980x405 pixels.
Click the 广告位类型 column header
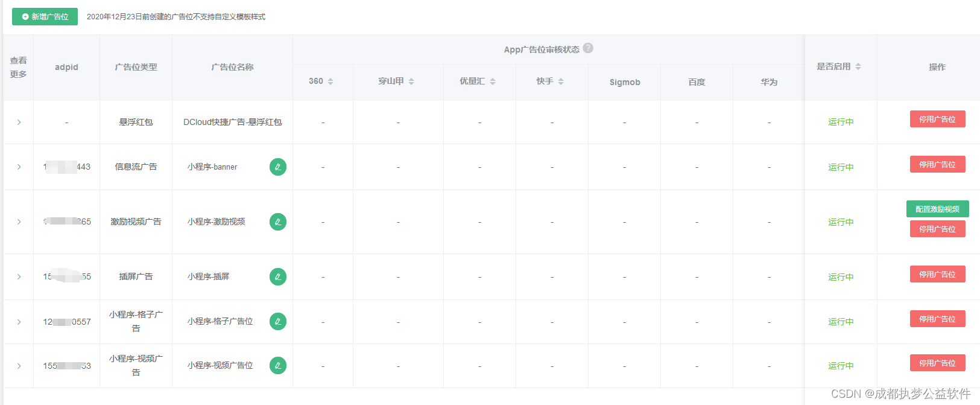coord(136,67)
